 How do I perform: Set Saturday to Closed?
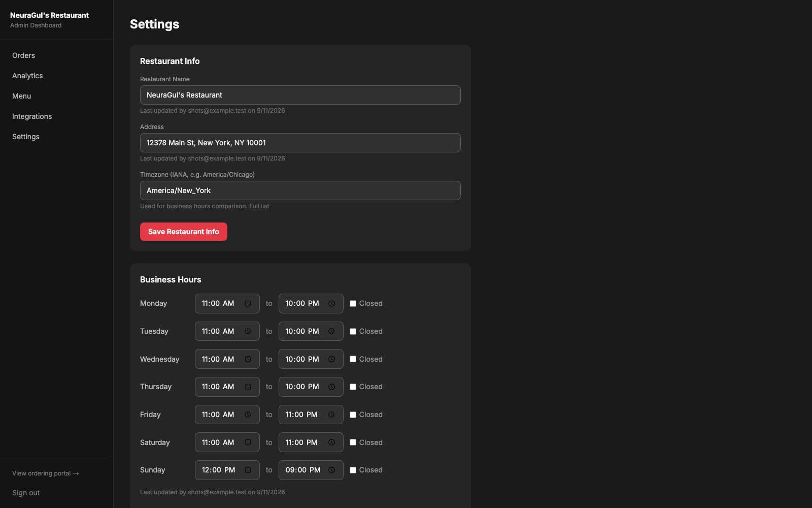pyautogui.click(x=353, y=442)
